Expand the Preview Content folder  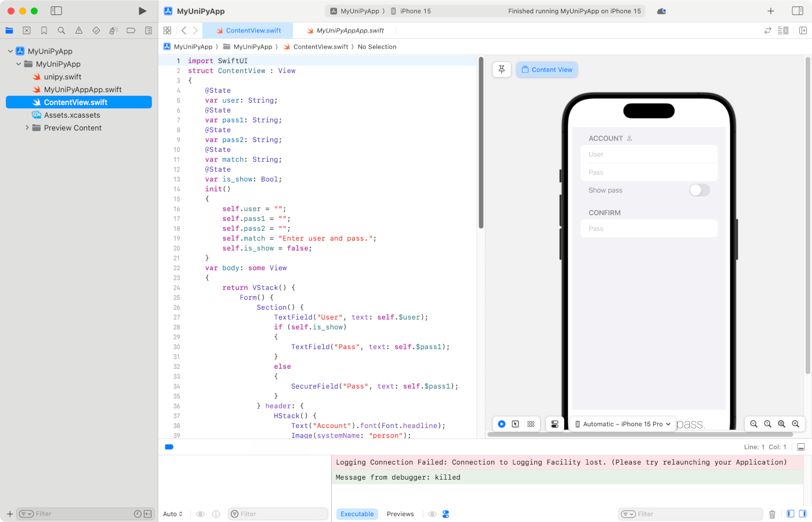[27, 128]
